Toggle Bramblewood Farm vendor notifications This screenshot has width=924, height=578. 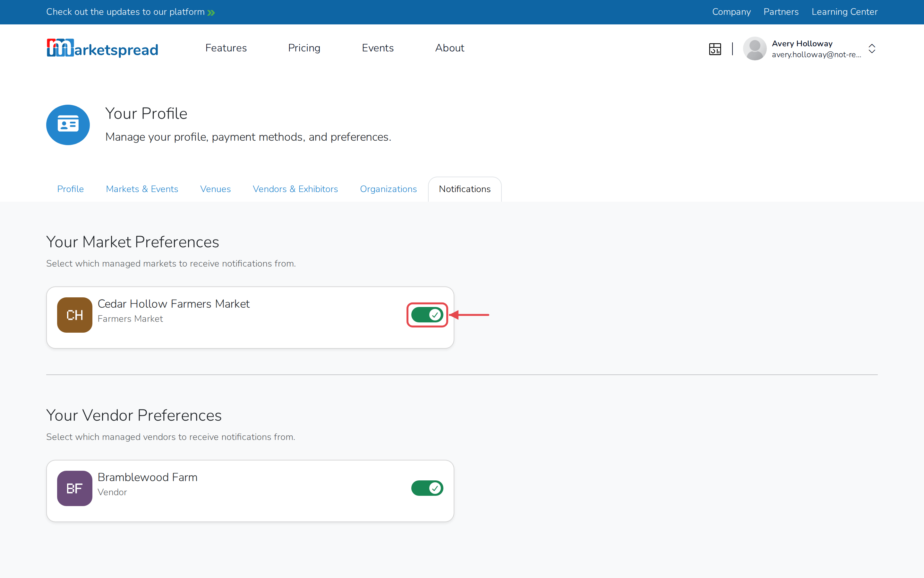coord(427,488)
